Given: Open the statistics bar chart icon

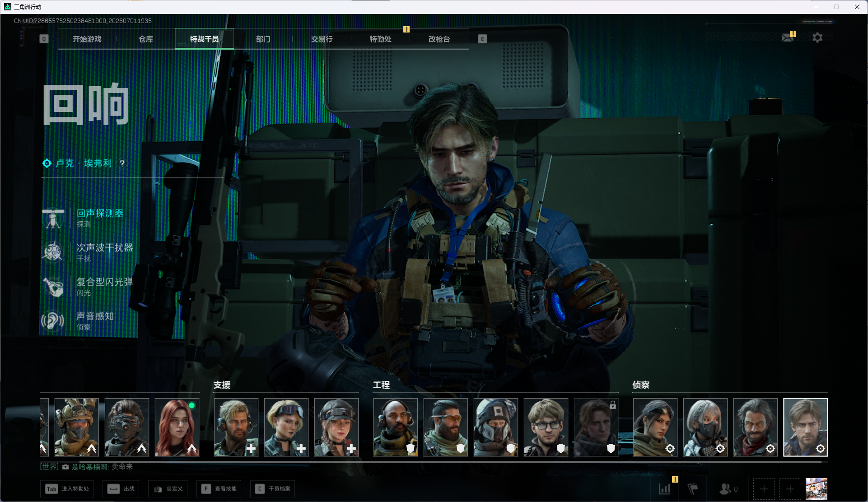Looking at the screenshot, I should pyautogui.click(x=665, y=488).
